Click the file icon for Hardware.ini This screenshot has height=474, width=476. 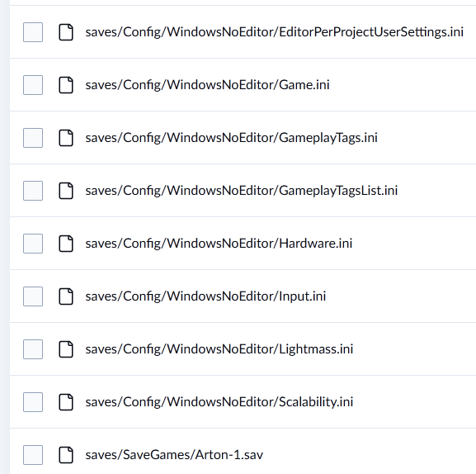(x=66, y=244)
